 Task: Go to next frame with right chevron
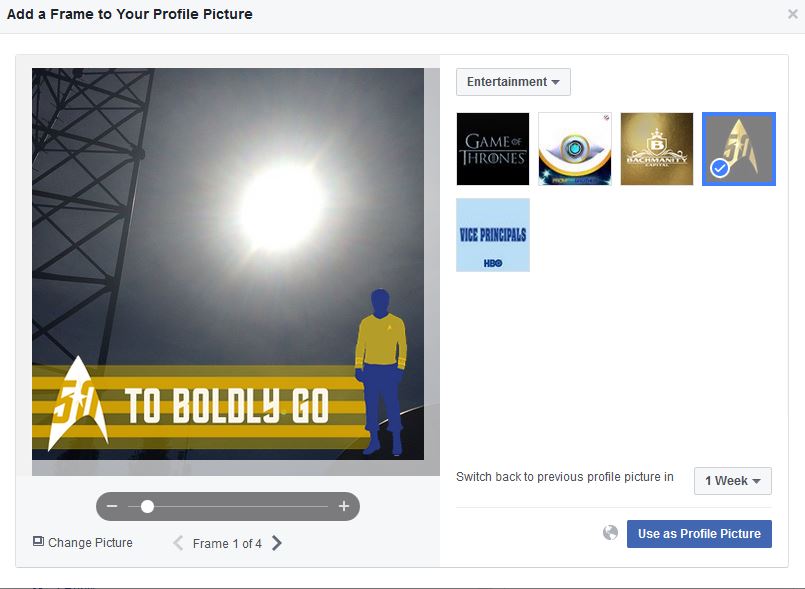[x=277, y=543]
